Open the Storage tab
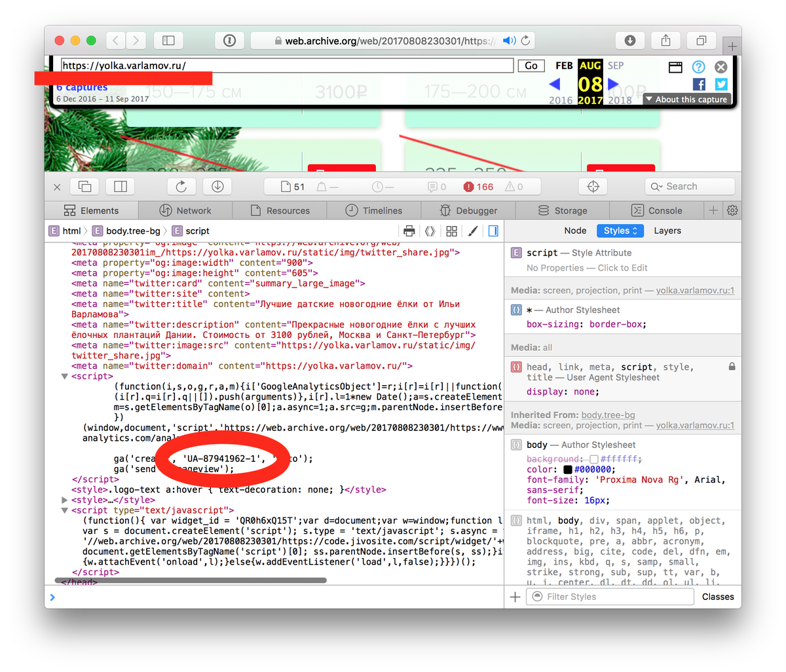 coord(562,210)
